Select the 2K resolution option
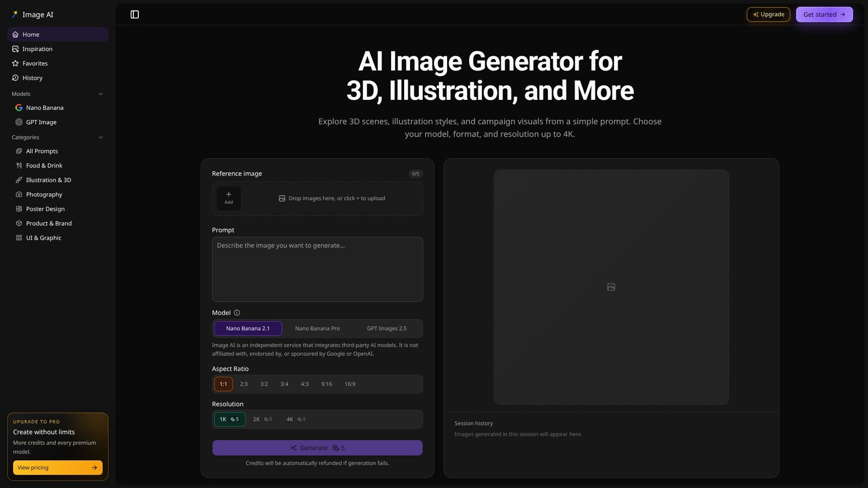The width and height of the screenshot is (868, 488). (x=263, y=419)
